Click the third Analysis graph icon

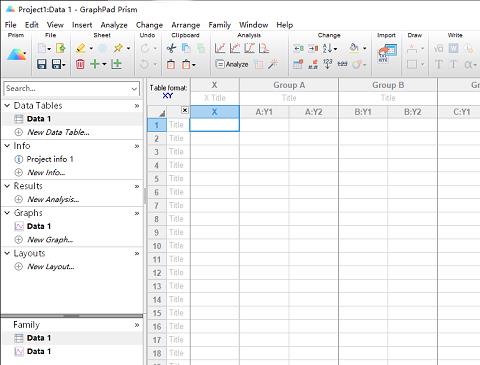click(249, 48)
